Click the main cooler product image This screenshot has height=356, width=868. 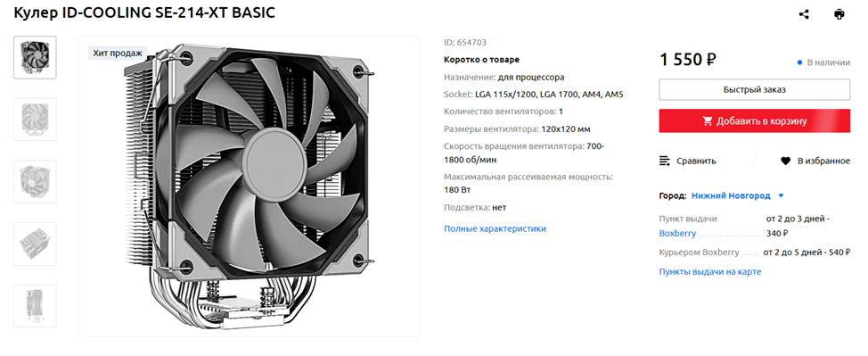[x=250, y=186]
